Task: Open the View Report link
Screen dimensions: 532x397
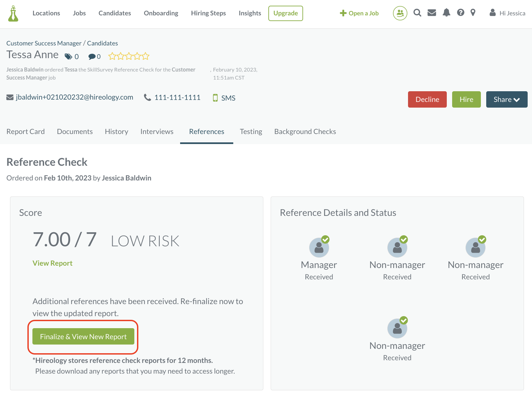Action: [52, 263]
